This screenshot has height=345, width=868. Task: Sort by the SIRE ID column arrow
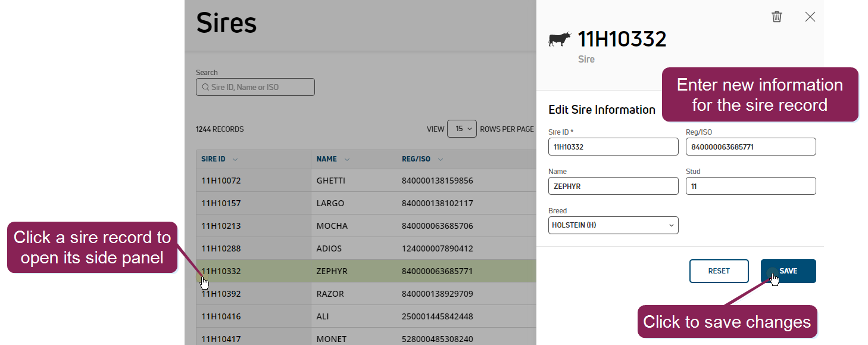point(235,159)
